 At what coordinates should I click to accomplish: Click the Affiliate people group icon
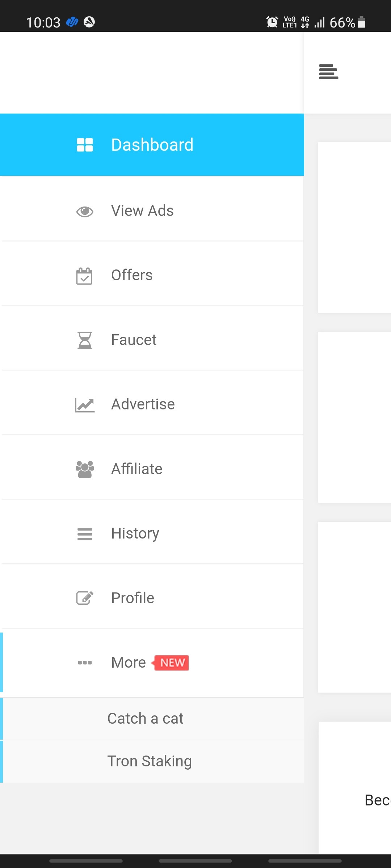click(x=85, y=469)
